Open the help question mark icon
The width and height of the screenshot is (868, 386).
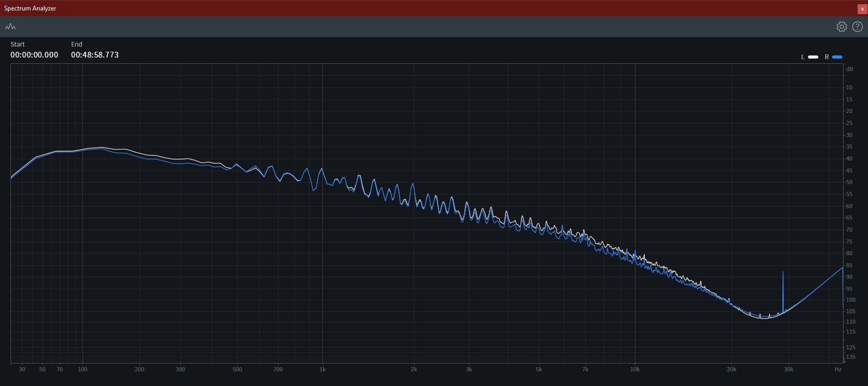click(858, 27)
